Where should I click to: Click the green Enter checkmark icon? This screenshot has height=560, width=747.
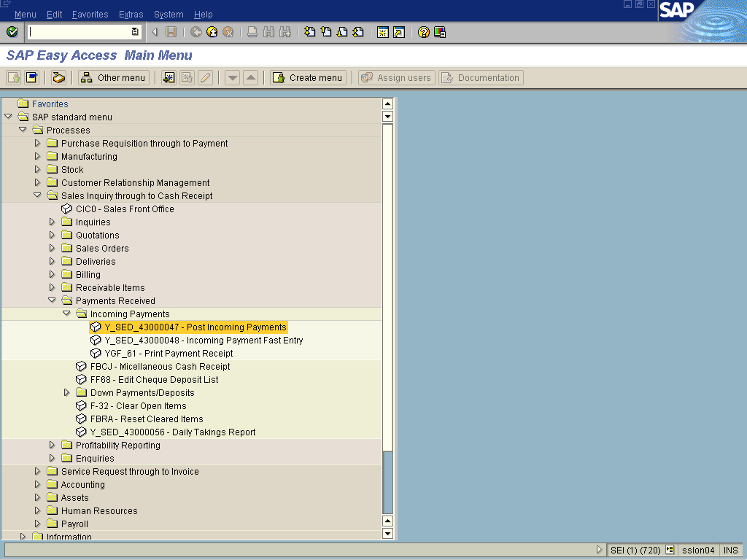tap(12, 32)
